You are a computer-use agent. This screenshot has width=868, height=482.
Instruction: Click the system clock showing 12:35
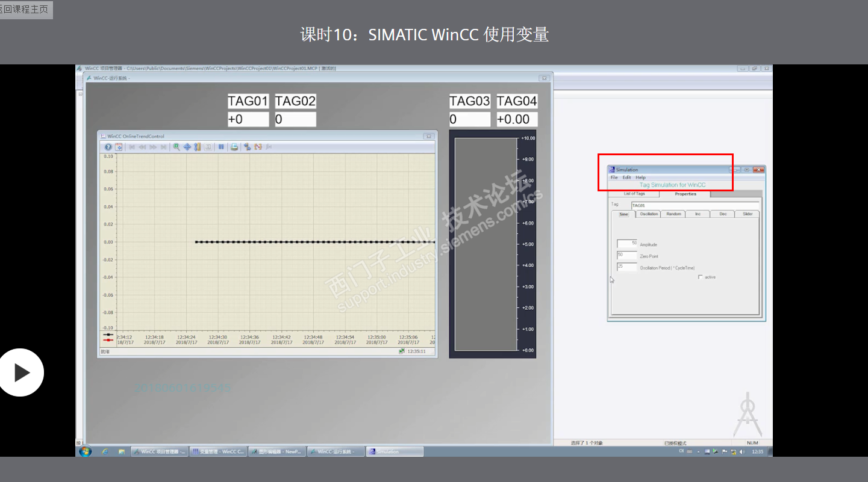click(x=758, y=451)
